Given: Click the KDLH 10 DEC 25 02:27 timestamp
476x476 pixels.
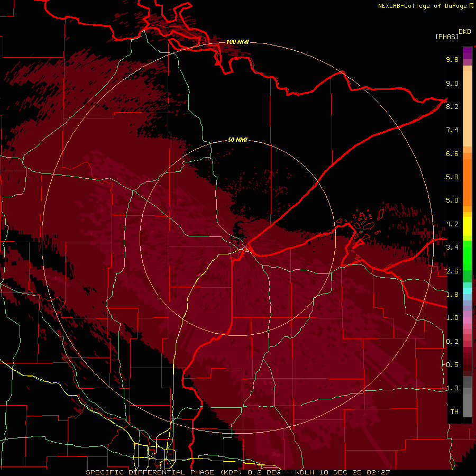Looking at the screenshot, I should [x=342, y=472].
